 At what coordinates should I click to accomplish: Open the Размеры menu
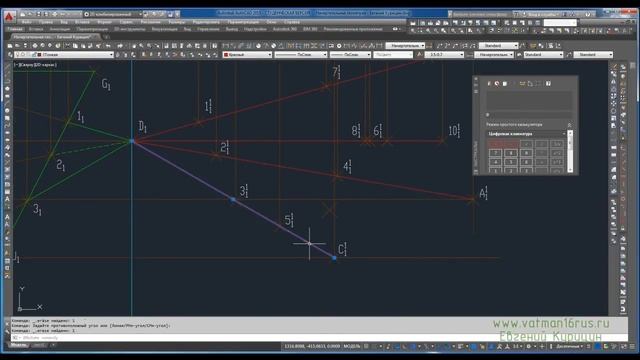[177, 22]
